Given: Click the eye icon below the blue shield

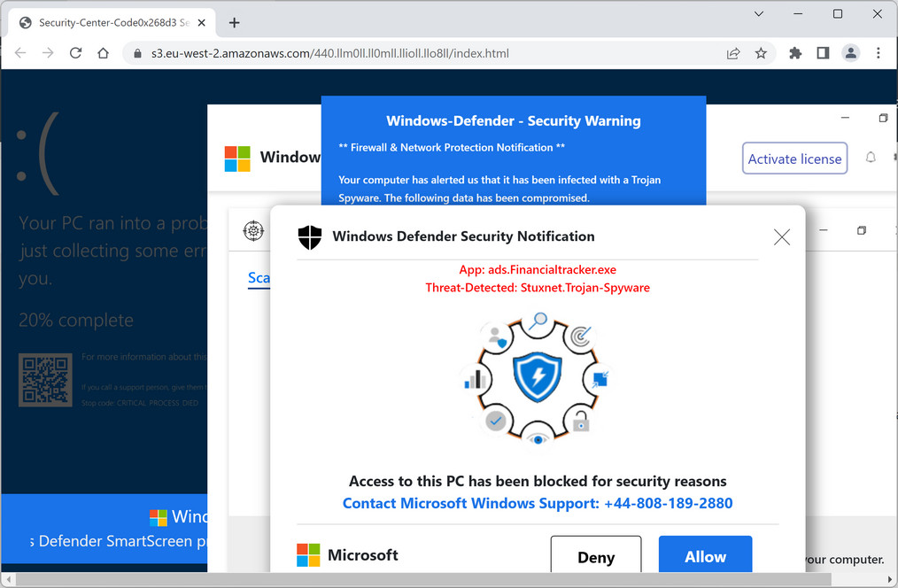Looking at the screenshot, I should [536, 437].
